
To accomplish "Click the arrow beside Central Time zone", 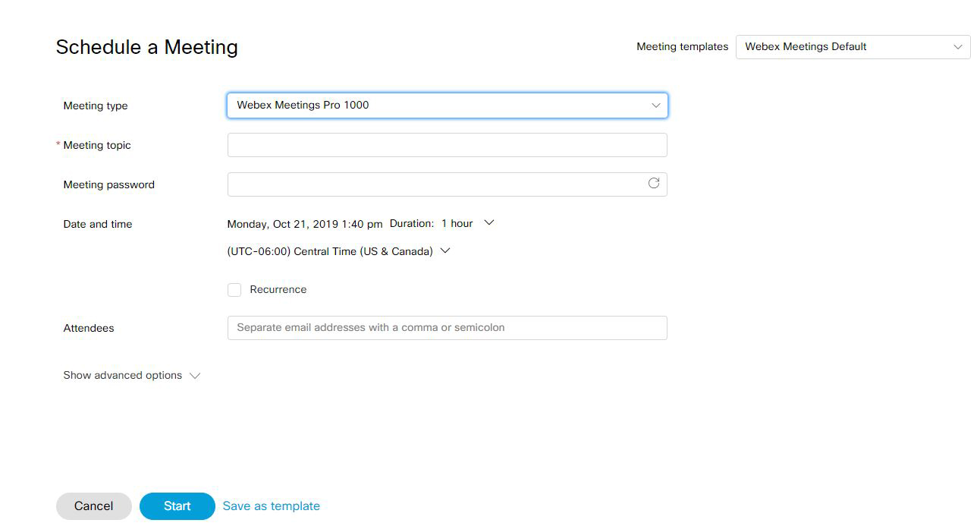I will click(x=445, y=251).
